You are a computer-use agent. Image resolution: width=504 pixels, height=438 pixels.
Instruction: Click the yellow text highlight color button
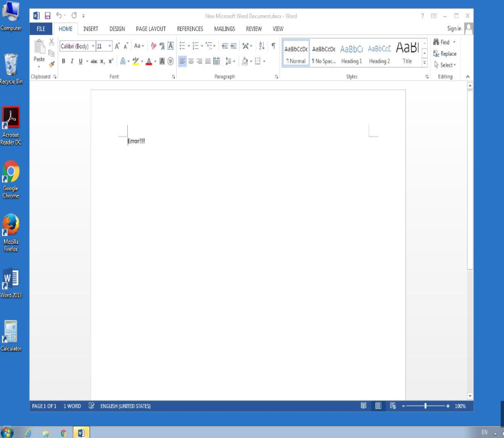click(136, 61)
